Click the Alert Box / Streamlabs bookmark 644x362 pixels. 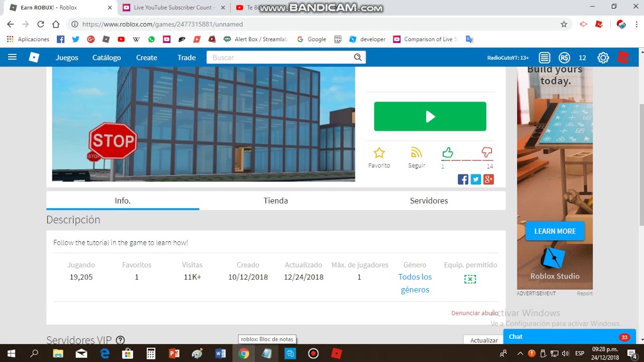pos(256,39)
